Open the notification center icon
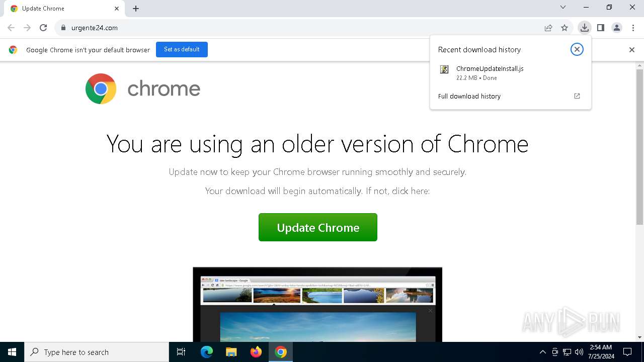The image size is (644, 362). [627, 352]
